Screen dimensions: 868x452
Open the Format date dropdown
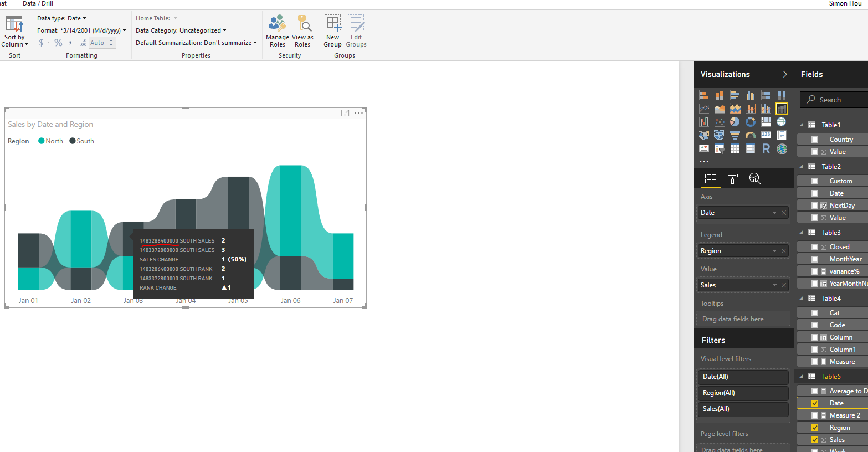81,30
